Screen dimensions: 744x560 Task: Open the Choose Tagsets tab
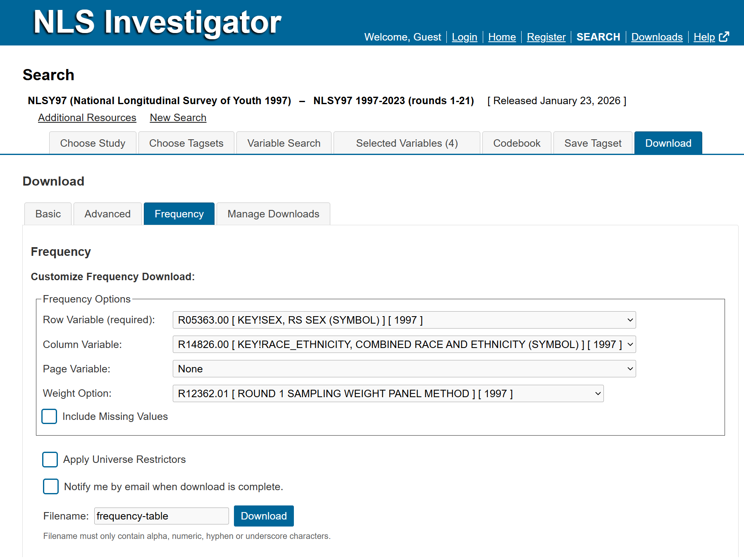[x=186, y=143]
